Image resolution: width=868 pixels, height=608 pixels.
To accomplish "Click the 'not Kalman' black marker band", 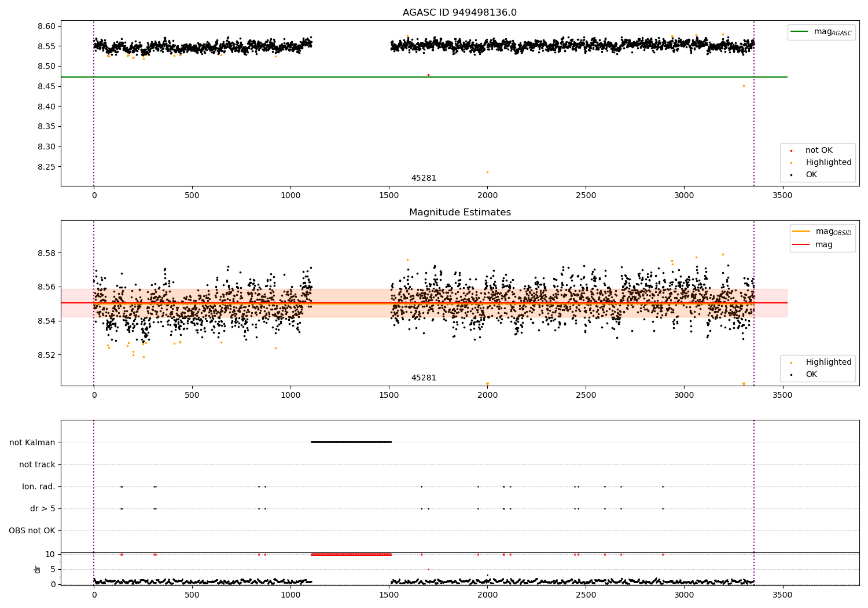I will (x=351, y=442).
